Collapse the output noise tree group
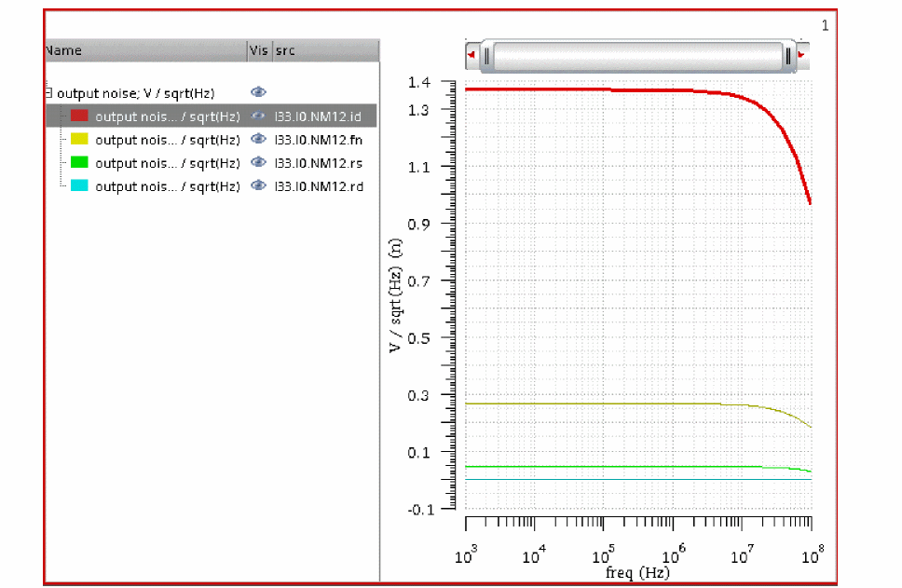Viewport: 902px width, 588px height. pos(48,93)
